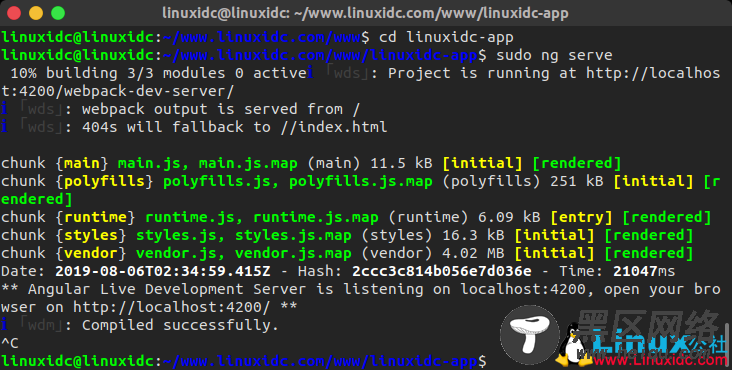Image resolution: width=732 pixels, height=370 pixels.
Task: Click the '11.5 kB' main chunk size
Action: 401,163
